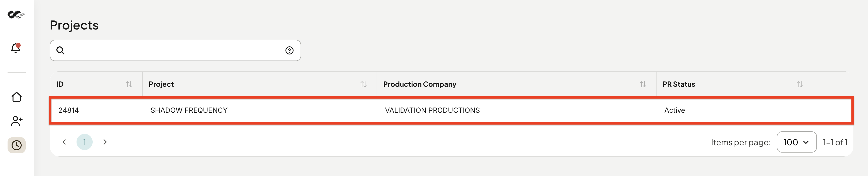Click the Active status cell
This screenshot has height=176, width=868.
(675, 110)
